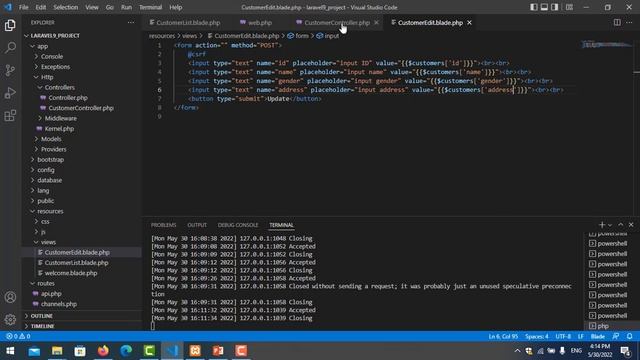This screenshot has width=640, height=360.
Task: Switch to the OUTPUT panel tab
Action: click(197, 225)
